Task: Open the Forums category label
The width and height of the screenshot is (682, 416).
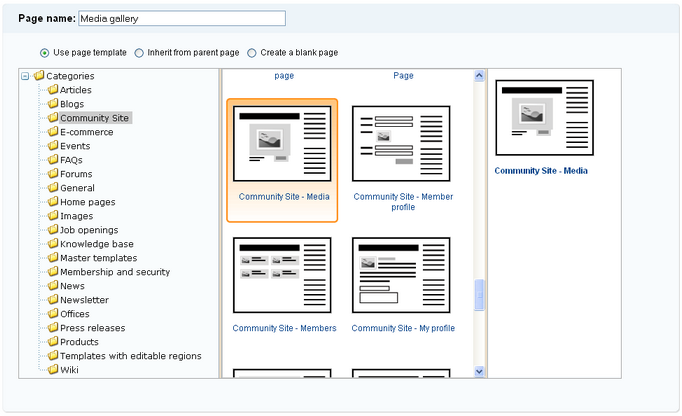Action: pos(76,174)
